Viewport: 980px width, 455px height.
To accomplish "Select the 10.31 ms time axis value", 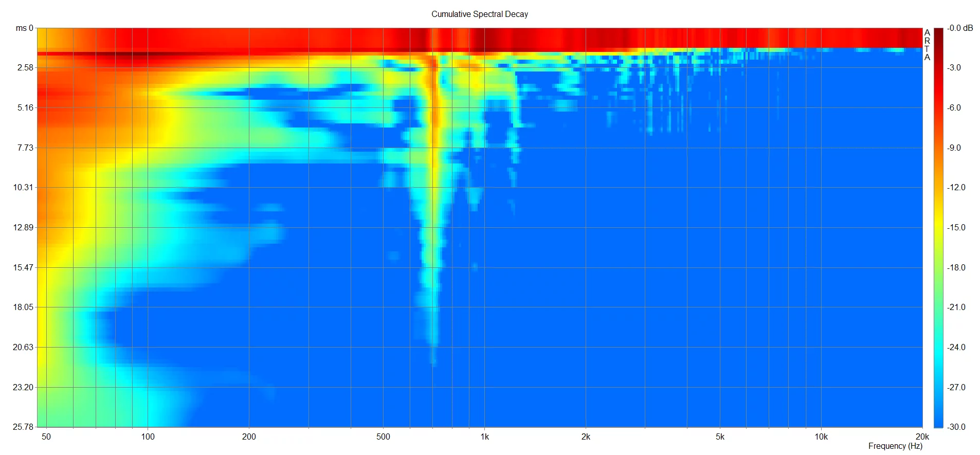I will point(23,187).
